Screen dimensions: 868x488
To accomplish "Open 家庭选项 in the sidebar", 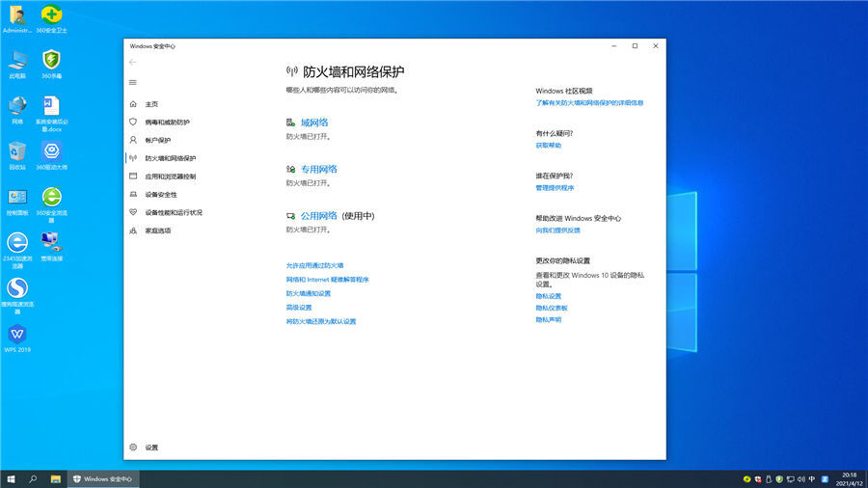I will coord(158,230).
